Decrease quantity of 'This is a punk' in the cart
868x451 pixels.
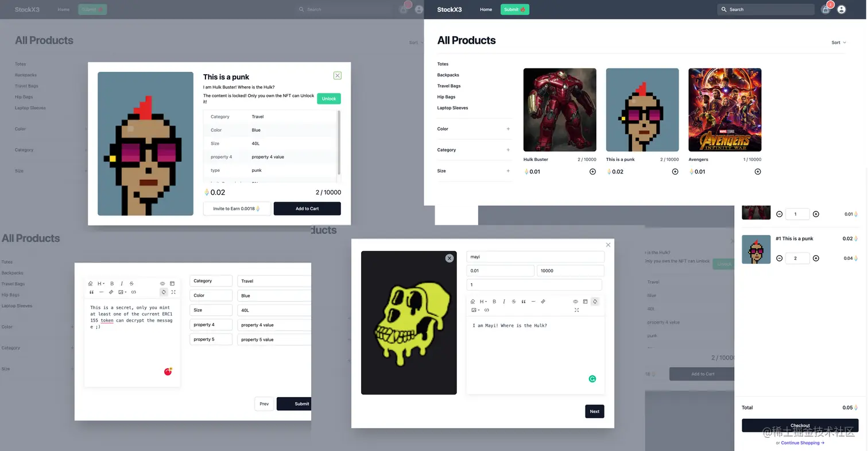tap(780, 259)
